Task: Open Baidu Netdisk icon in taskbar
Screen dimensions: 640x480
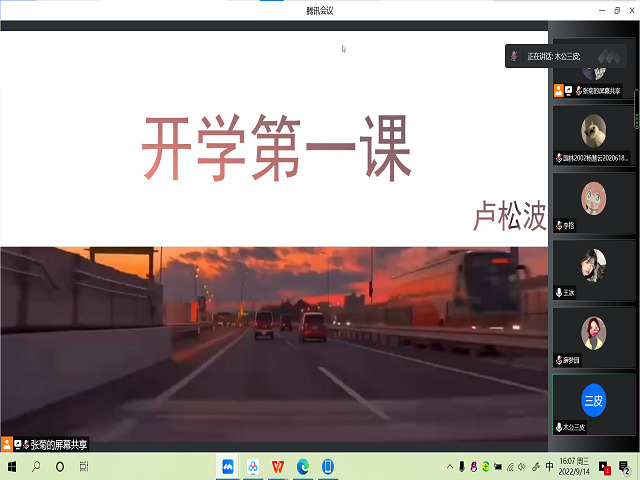Action: [253, 466]
